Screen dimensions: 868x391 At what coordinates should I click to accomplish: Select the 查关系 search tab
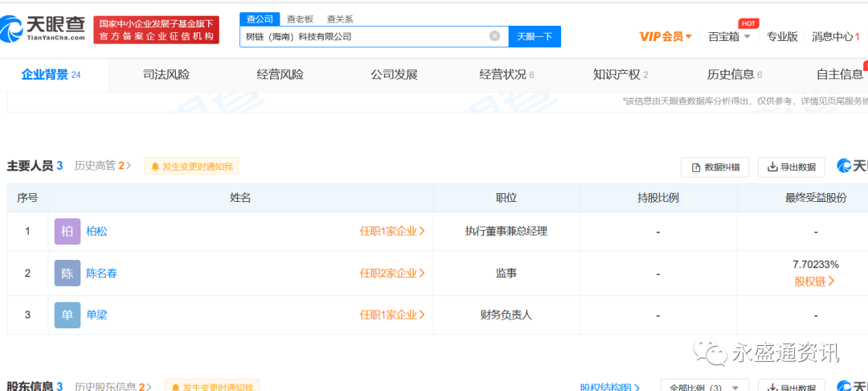pos(340,19)
